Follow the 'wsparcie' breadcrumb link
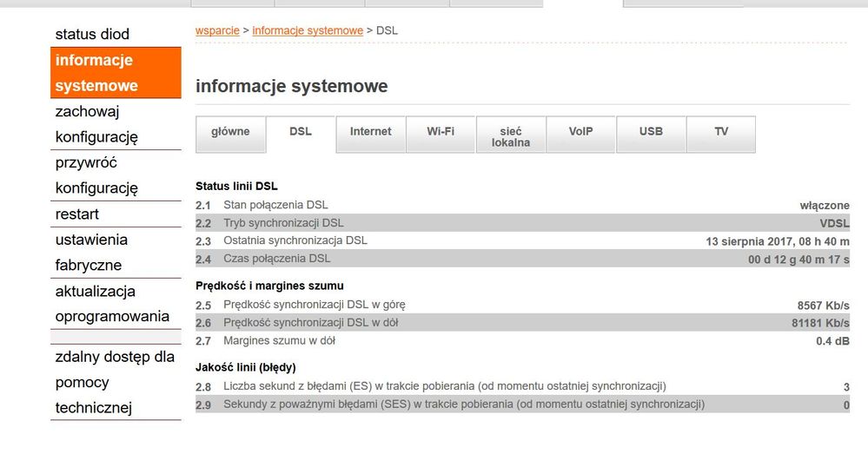Viewport: 868px width, 454px height. tap(217, 30)
